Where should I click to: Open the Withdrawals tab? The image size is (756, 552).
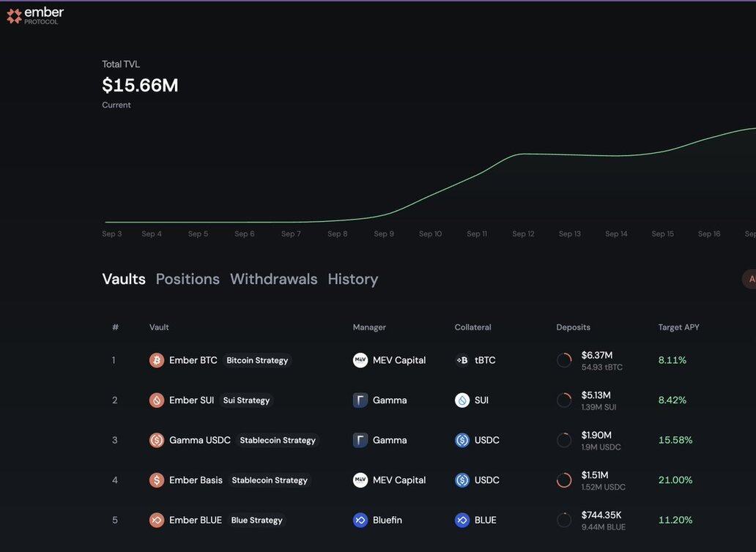pyautogui.click(x=274, y=280)
